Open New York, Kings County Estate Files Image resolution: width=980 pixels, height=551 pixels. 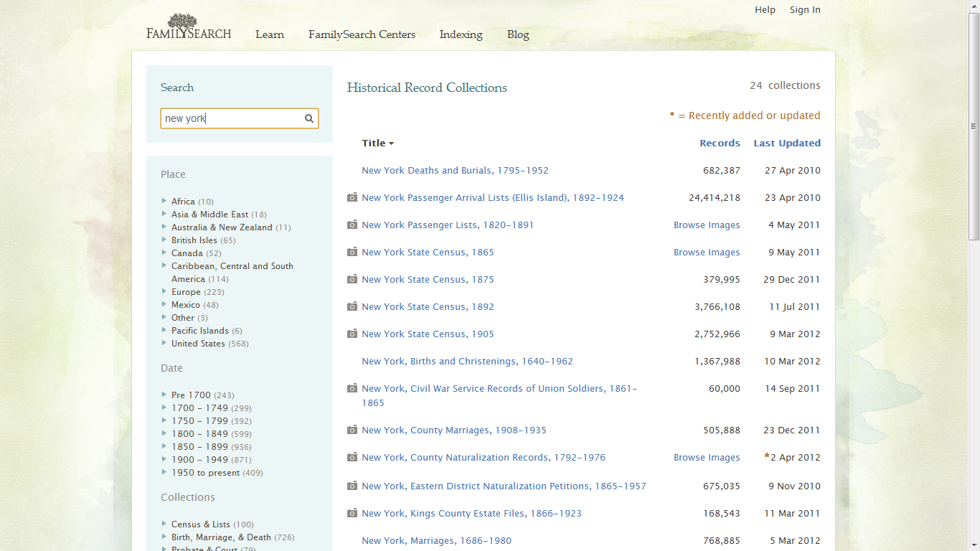point(471,513)
